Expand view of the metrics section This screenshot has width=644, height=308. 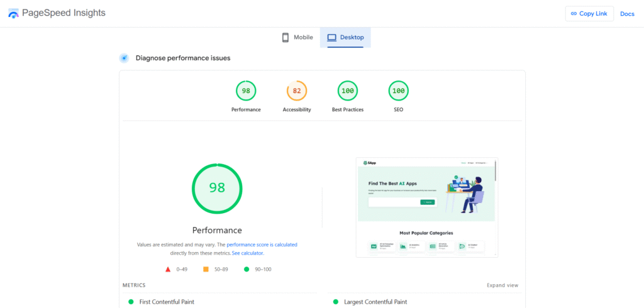pyautogui.click(x=502, y=285)
